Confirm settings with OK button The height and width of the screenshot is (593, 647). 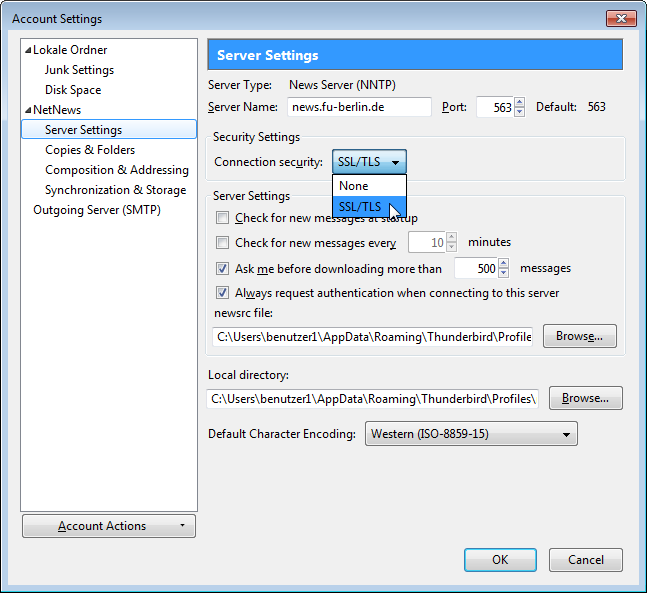pyautogui.click(x=500, y=560)
